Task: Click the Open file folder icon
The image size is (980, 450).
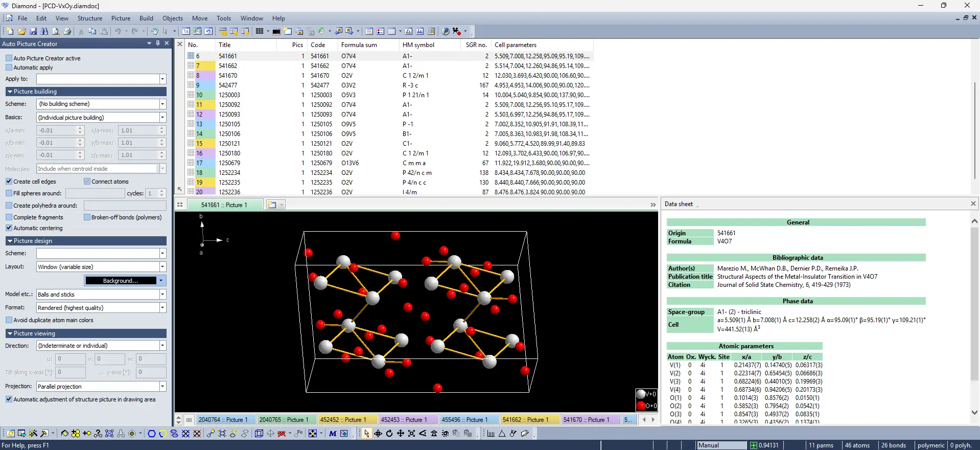Action: coord(21,31)
